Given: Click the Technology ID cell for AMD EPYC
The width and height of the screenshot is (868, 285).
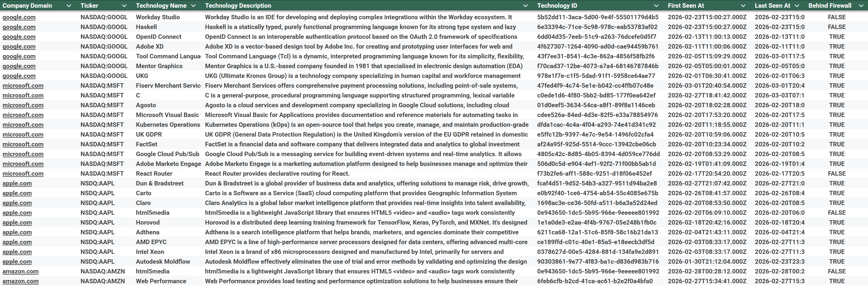Looking at the screenshot, I should (x=595, y=242).
